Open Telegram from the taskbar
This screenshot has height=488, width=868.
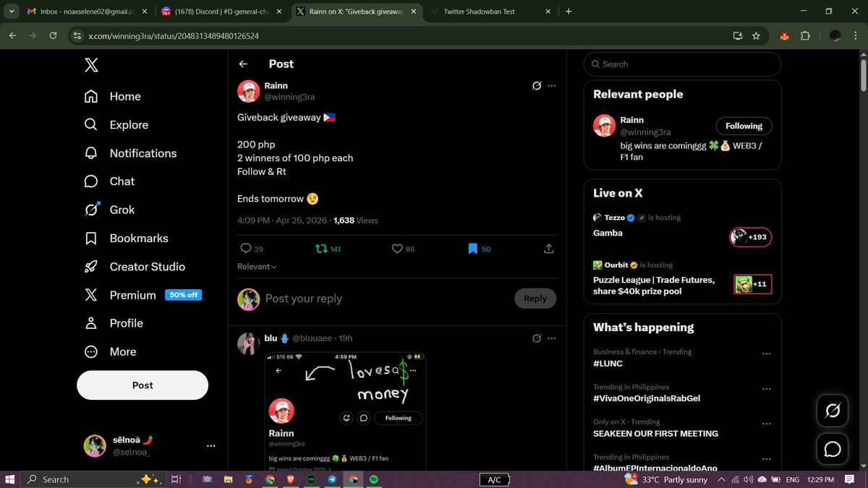[x=332, y=479]
